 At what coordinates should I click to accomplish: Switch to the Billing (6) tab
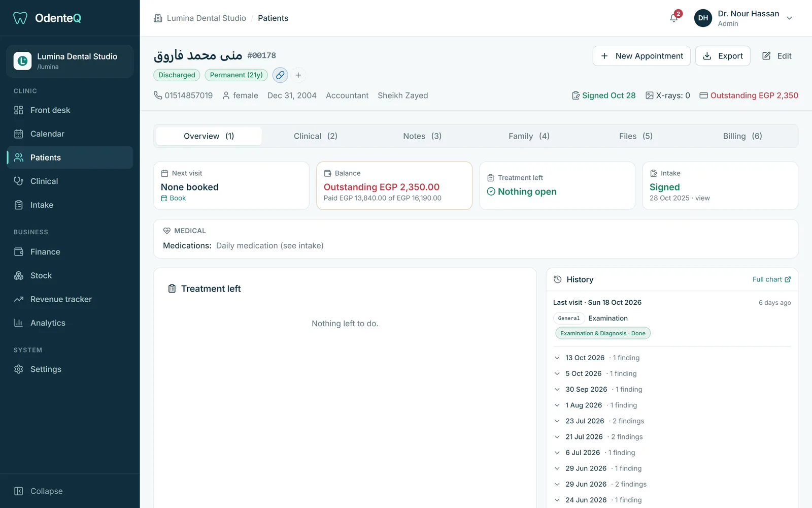click(742, 136)
